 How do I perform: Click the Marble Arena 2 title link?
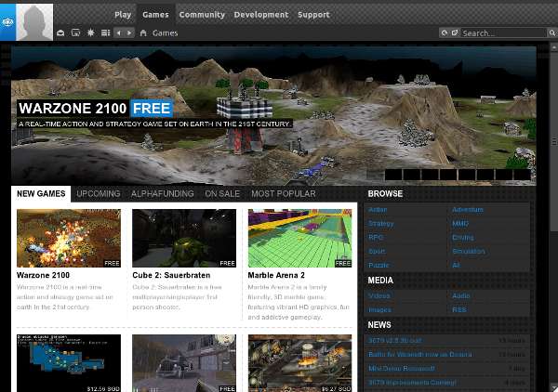click(276, 275)
